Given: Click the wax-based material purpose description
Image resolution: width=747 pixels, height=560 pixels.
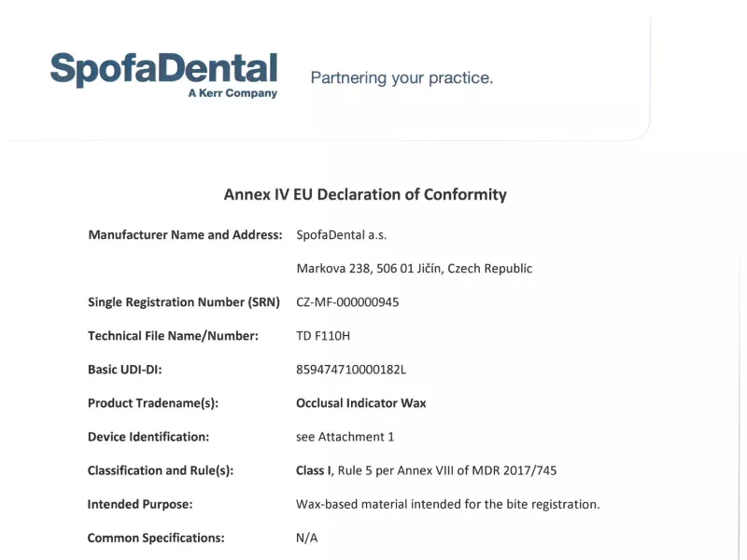Looking at the screenshot, I should click(447, 504).
